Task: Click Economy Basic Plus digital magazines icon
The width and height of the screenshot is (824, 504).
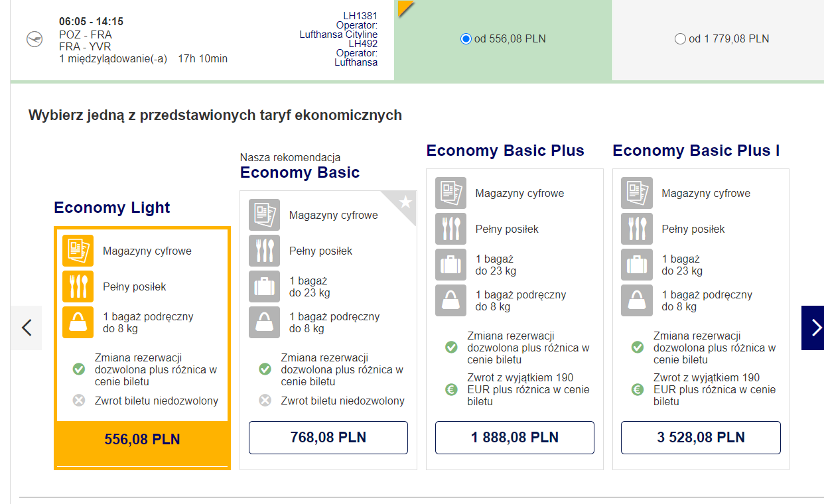Action: point(451,193)
